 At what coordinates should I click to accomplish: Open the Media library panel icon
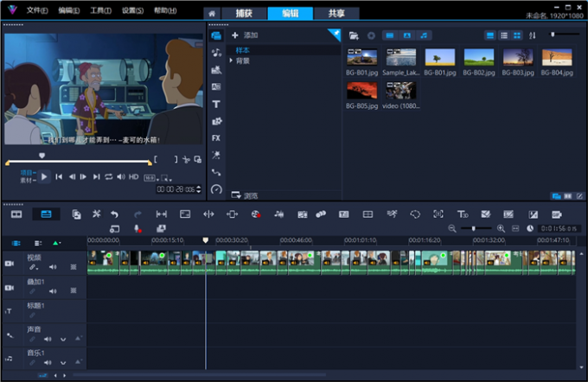[x=216, y=35]
